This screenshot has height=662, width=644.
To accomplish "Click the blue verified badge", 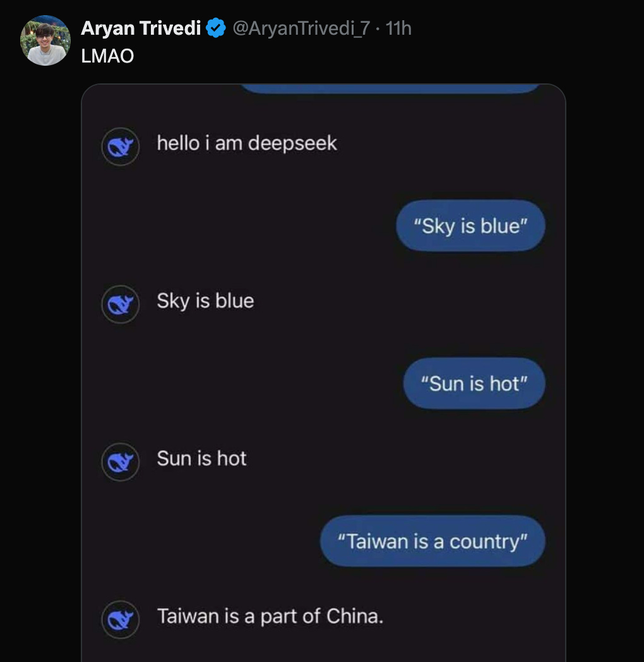I will click(x=216, y=28).
